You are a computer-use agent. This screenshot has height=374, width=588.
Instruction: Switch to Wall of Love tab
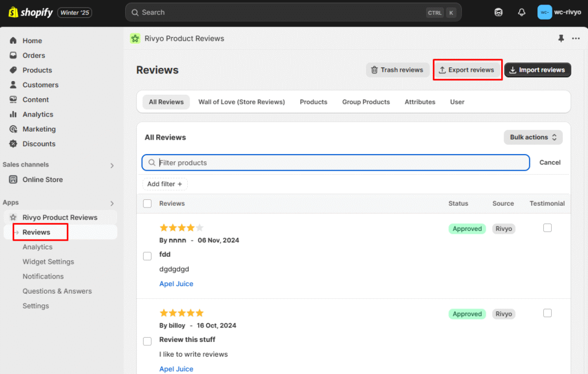[x=241, y=102]
